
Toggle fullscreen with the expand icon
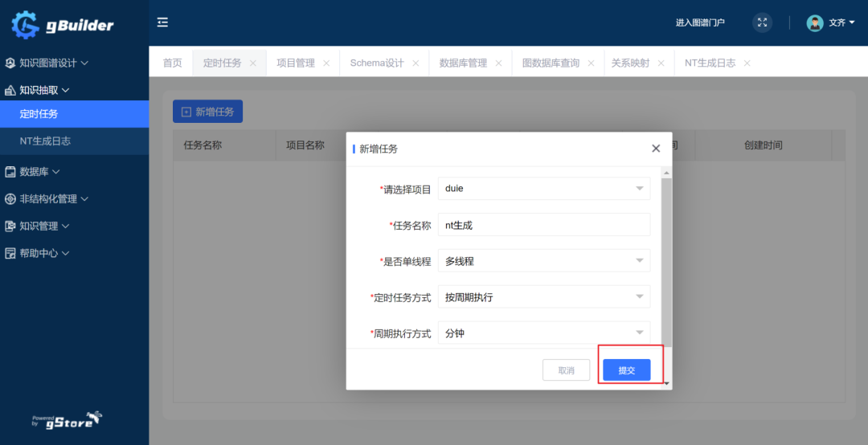click(762, 22)
